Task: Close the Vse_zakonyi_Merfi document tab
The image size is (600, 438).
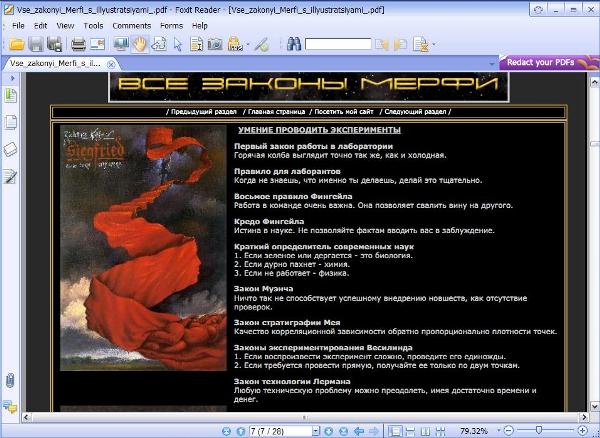Action: [111, 64]
